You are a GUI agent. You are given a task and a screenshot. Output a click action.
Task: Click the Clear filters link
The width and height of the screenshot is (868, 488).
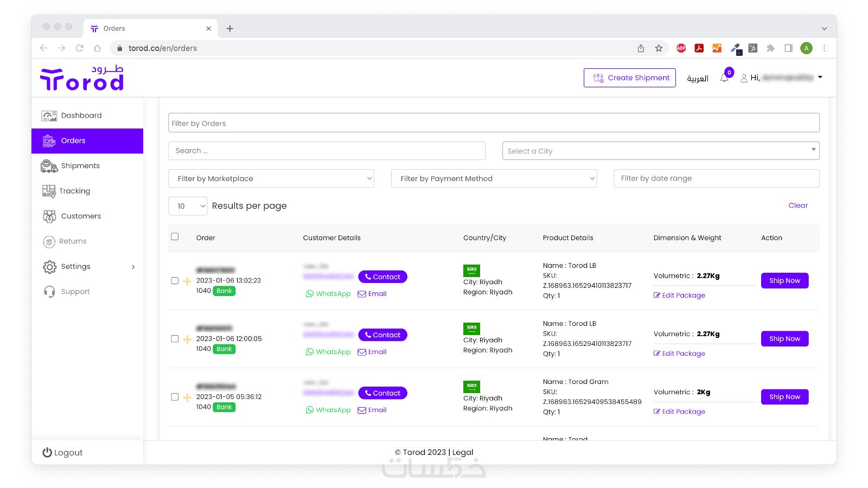(x=798, y=206)
